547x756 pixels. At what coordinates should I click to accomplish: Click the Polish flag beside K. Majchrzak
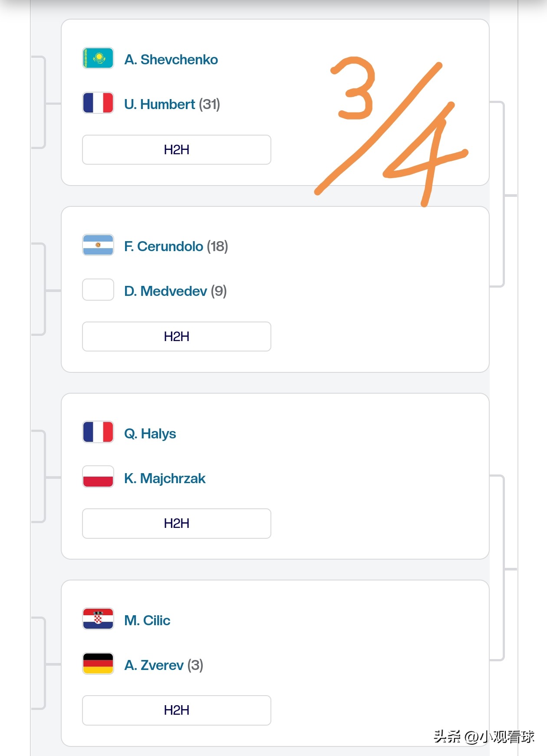click(x=98, y=477)
